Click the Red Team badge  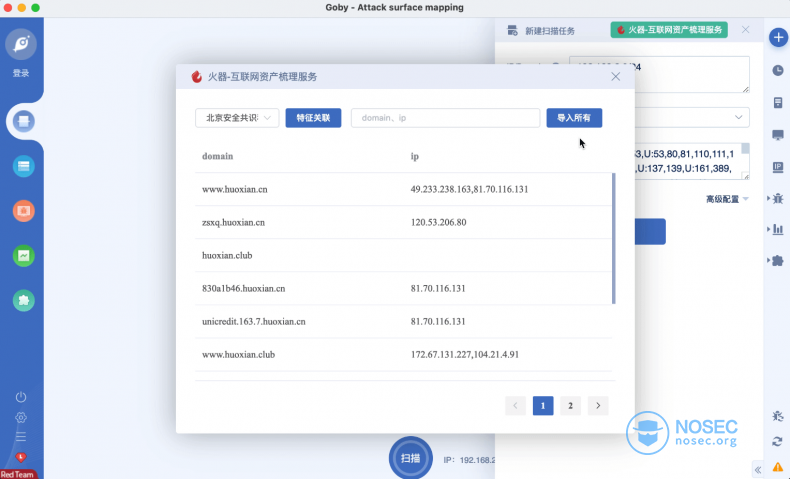point(17,474)
